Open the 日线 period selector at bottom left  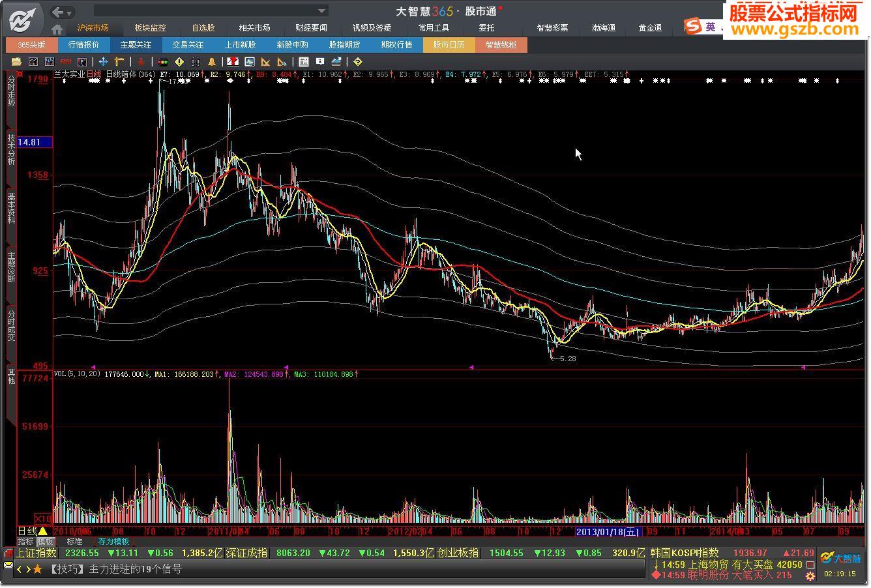tap(33, 531)
